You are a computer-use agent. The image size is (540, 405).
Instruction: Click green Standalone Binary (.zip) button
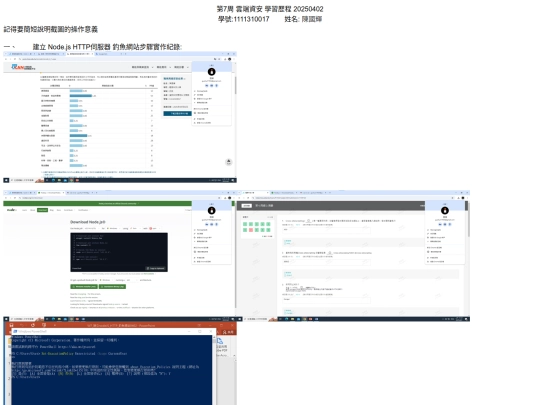(x=112, y=287)
